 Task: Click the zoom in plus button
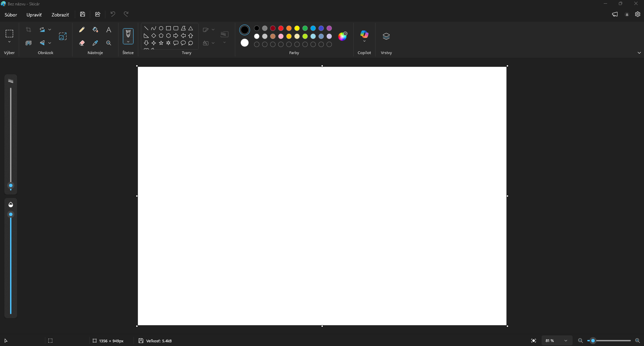637,341
